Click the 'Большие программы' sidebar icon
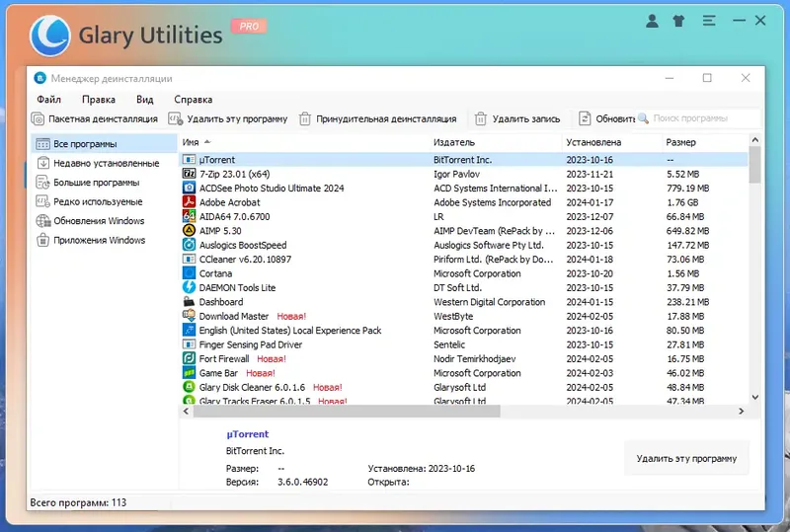This screenshot has width=790, height=532. coord(42,183)
